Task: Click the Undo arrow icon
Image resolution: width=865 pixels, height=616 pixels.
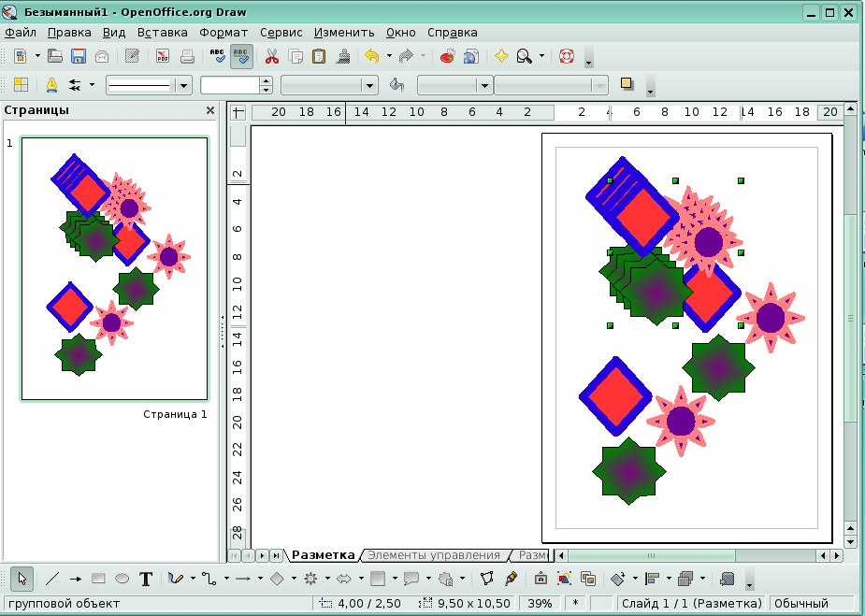Action: click(371, 56)
